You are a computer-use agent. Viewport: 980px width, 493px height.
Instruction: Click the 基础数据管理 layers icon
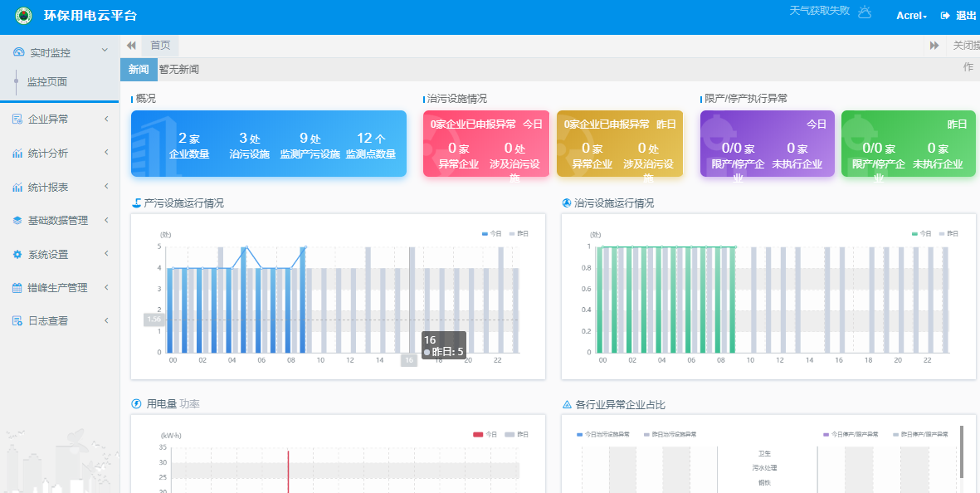click(x=17, y=221)
